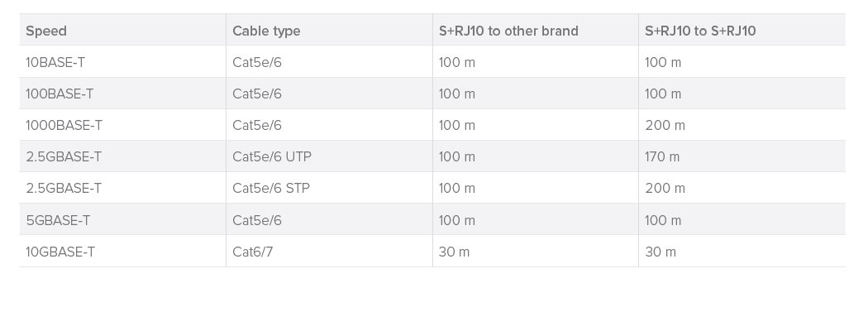
Task: Click the Cat5e/6 cell in the 10BASE-T row
Action: [x=257, y=63]
